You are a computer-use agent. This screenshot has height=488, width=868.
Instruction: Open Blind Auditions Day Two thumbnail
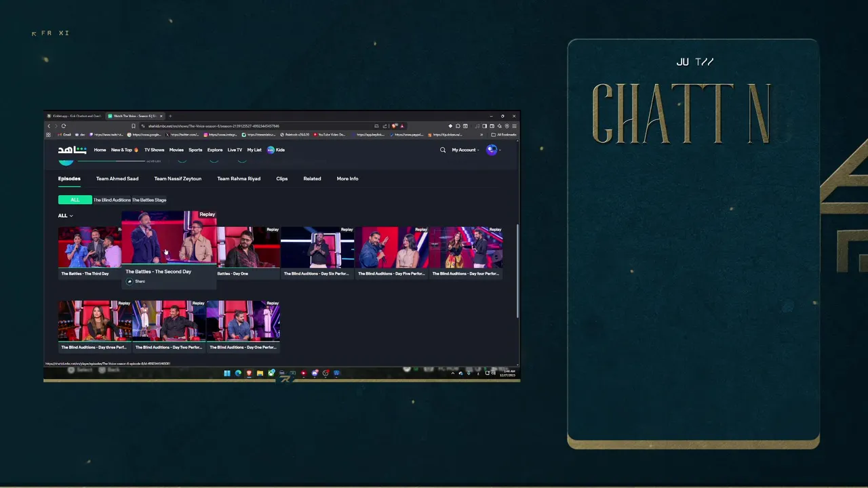169,321
